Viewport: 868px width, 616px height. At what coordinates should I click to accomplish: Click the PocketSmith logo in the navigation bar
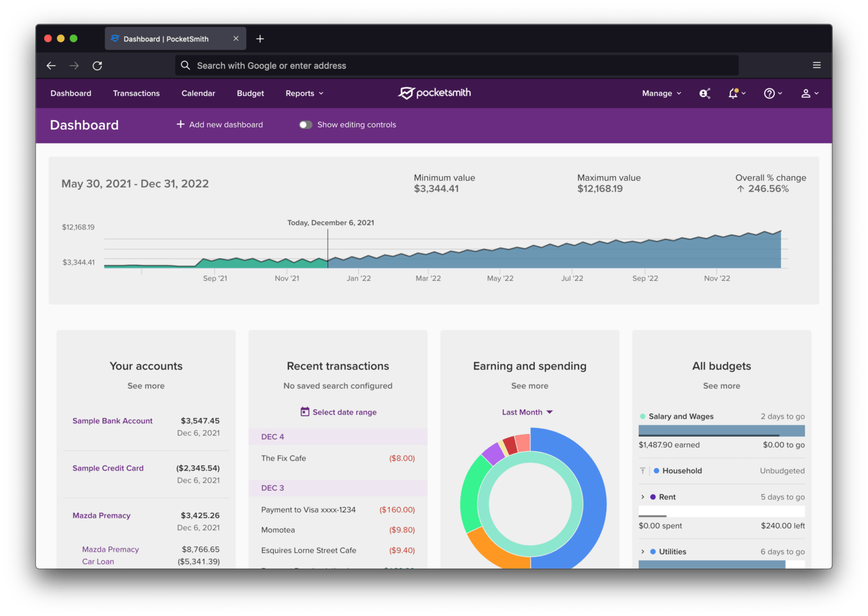tap(434, 93)
